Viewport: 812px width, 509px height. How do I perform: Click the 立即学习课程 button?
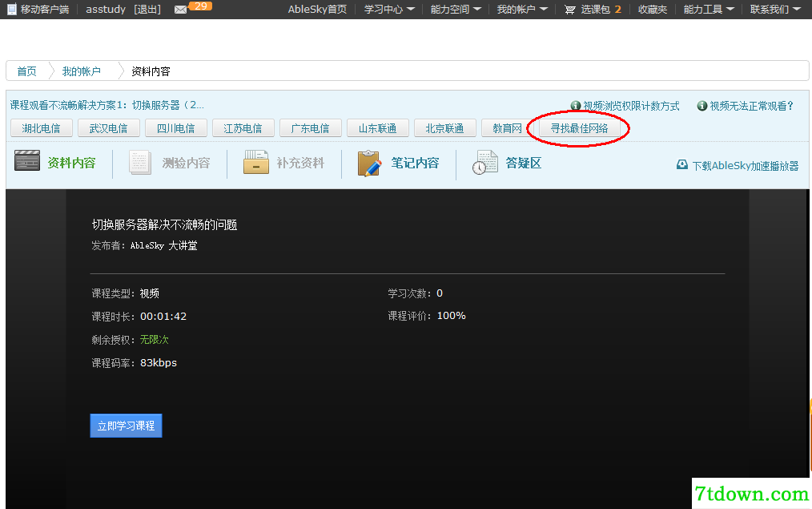pyautogui.click(x=126, y=426)
